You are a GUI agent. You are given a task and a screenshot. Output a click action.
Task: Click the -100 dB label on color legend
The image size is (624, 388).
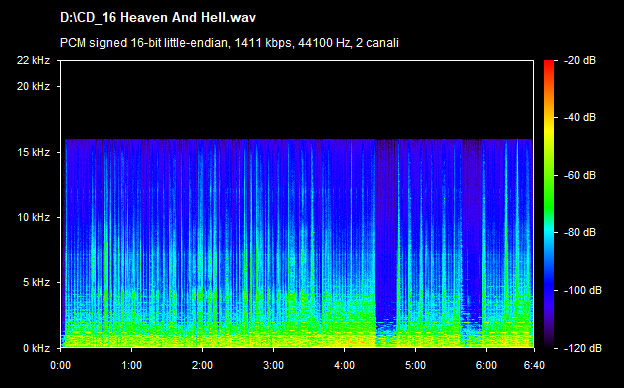tap(583, 291)
